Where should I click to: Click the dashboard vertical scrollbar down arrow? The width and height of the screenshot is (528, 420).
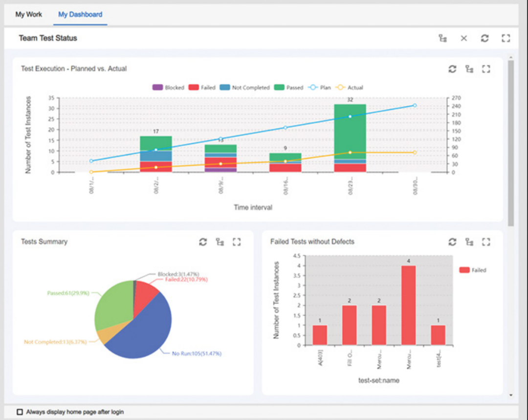click(x=511, y=395)
